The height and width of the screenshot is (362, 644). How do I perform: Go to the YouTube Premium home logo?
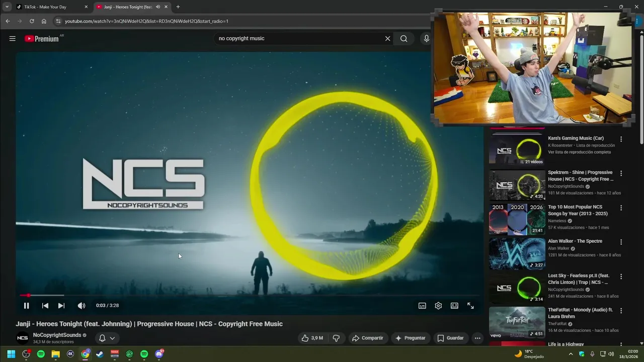[42, 39]
